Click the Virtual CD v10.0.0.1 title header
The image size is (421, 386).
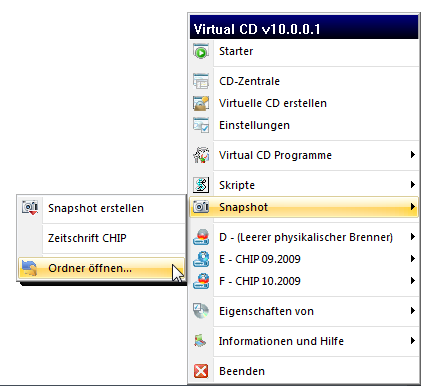[304, 28]
